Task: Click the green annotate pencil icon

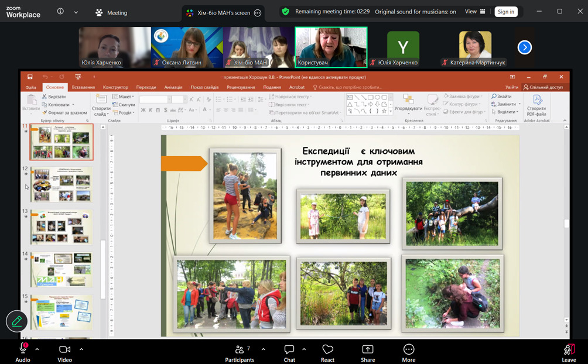Action: pyautogui.click(x=17, y=321)
